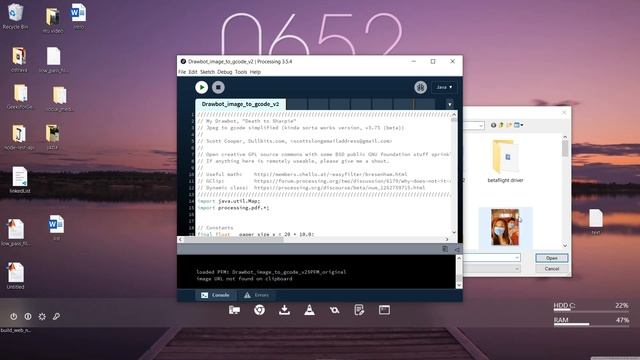
Task: Click the editor vertical scrollbar down arrow
Action: 453,232
